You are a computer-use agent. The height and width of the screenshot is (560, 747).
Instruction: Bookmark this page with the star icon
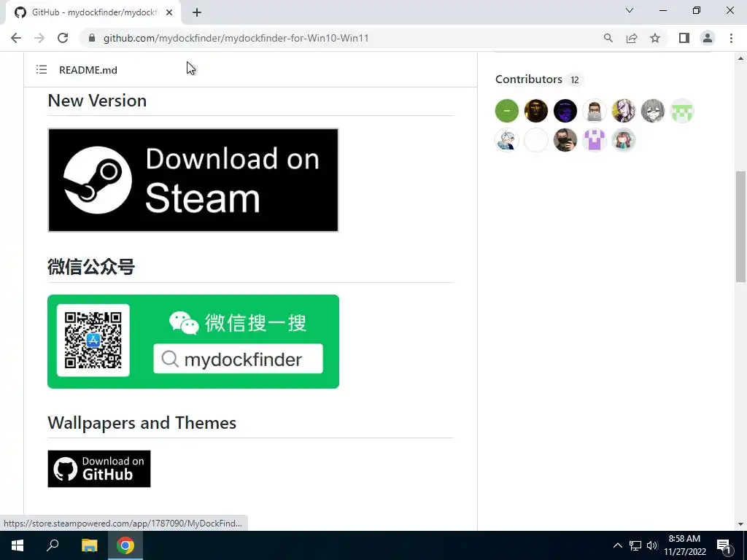655,38
